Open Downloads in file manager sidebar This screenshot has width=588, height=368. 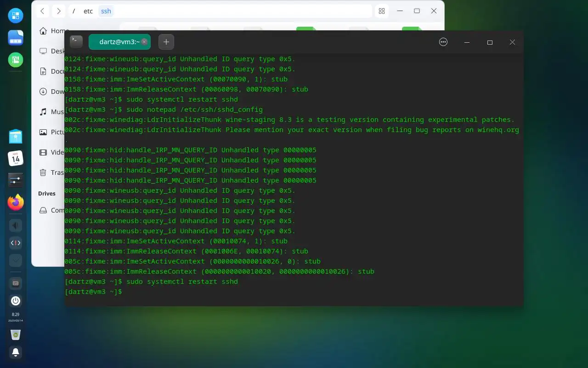pos(52,92)
